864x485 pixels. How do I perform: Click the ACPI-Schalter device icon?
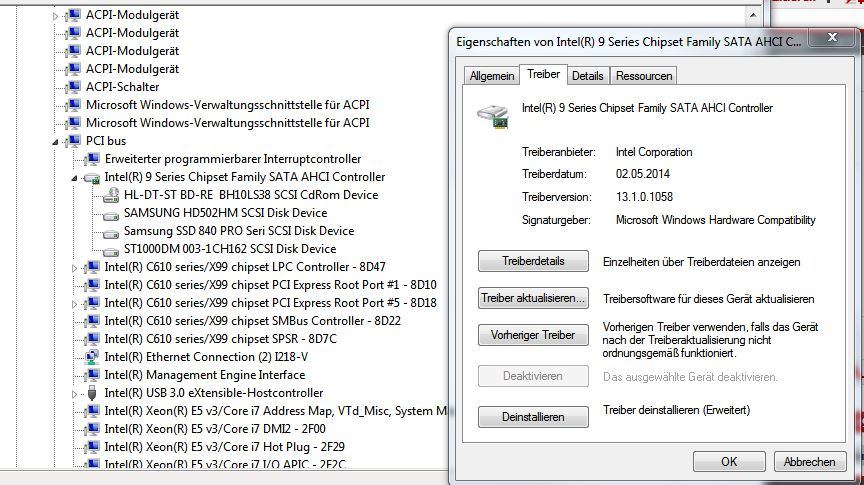click(74, 87)
